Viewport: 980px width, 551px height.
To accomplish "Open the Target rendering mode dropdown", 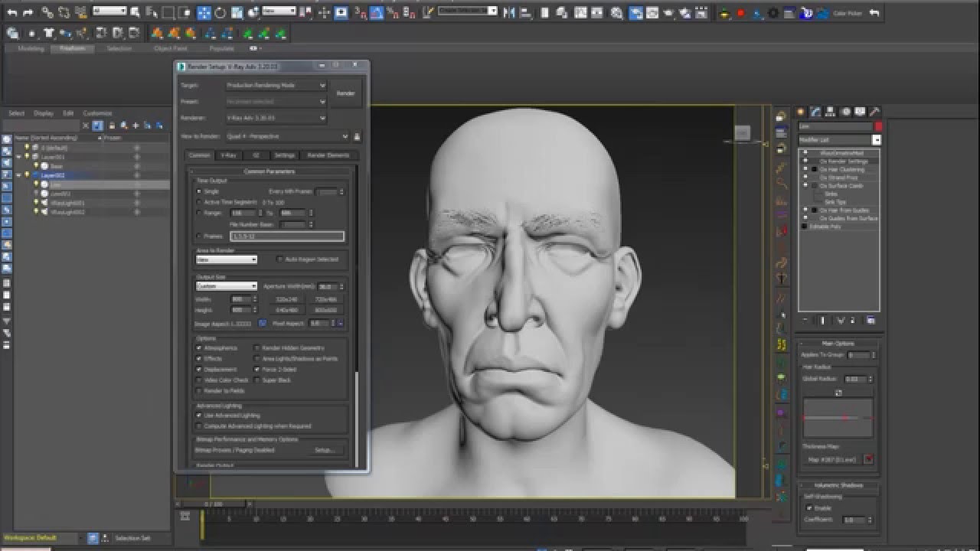I will pyautogui.click(x=276, y=85).
